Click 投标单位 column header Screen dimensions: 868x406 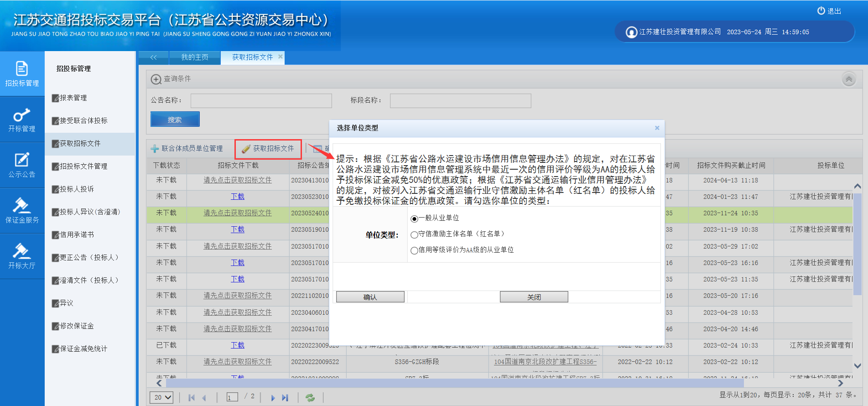pos(831,166)
